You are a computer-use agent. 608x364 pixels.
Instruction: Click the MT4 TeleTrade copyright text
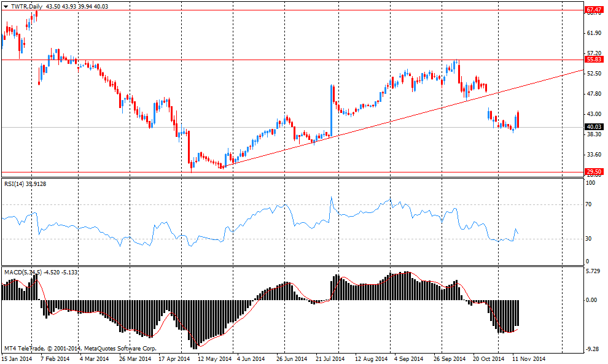coord(80,349)
